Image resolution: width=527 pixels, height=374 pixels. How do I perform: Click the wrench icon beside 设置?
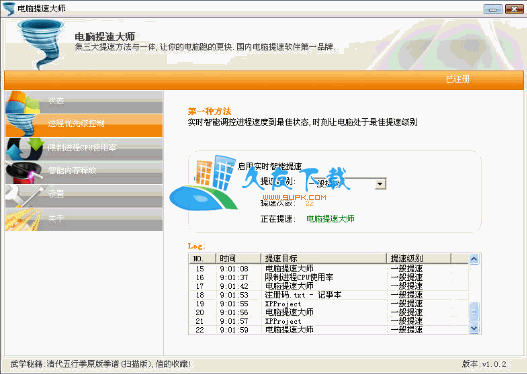tap(24, 196)
